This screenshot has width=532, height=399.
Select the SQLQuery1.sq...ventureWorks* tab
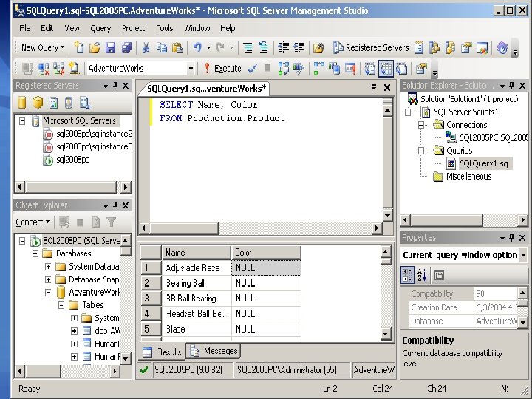click(207, 89)
